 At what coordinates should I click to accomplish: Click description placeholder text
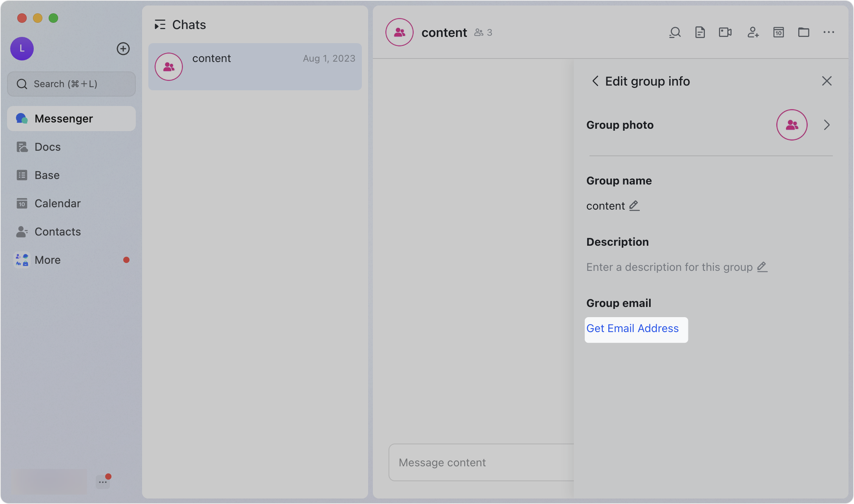pos(670,267)
